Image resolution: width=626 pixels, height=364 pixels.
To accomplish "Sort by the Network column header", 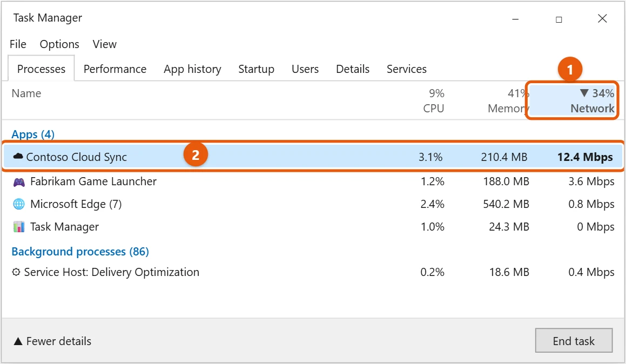I will [x=572, y=100].
